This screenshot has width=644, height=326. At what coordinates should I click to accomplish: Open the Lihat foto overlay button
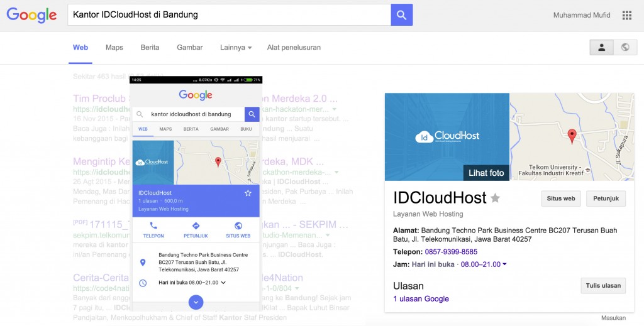coord(486,173)
